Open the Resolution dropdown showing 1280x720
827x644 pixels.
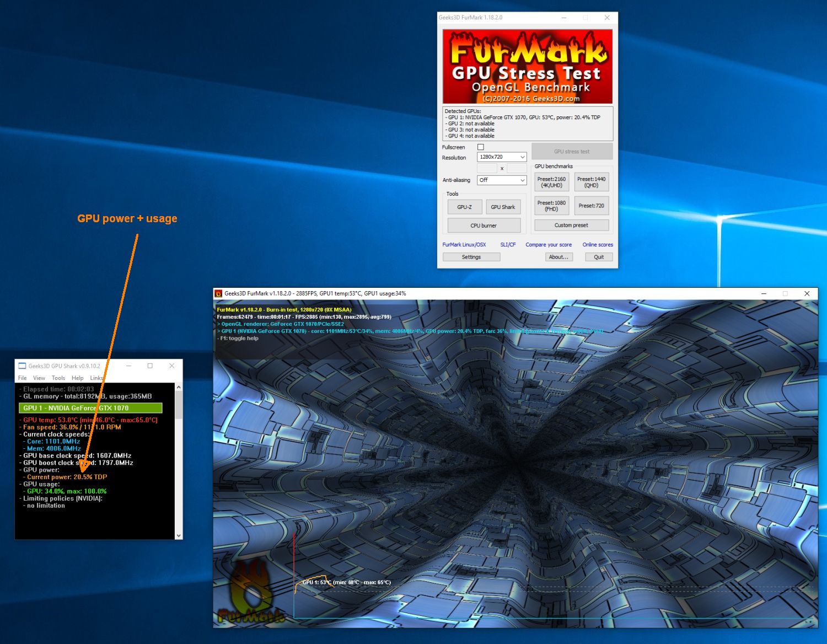pos(502,157)
